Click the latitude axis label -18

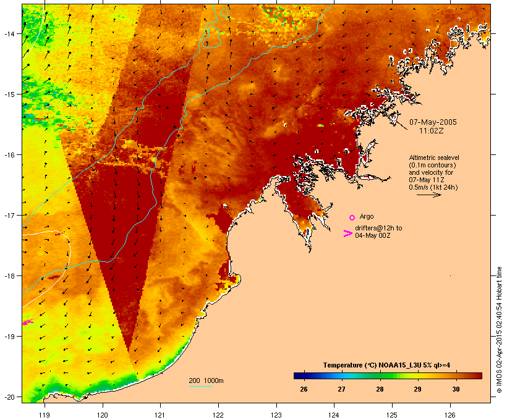point(9,276)
